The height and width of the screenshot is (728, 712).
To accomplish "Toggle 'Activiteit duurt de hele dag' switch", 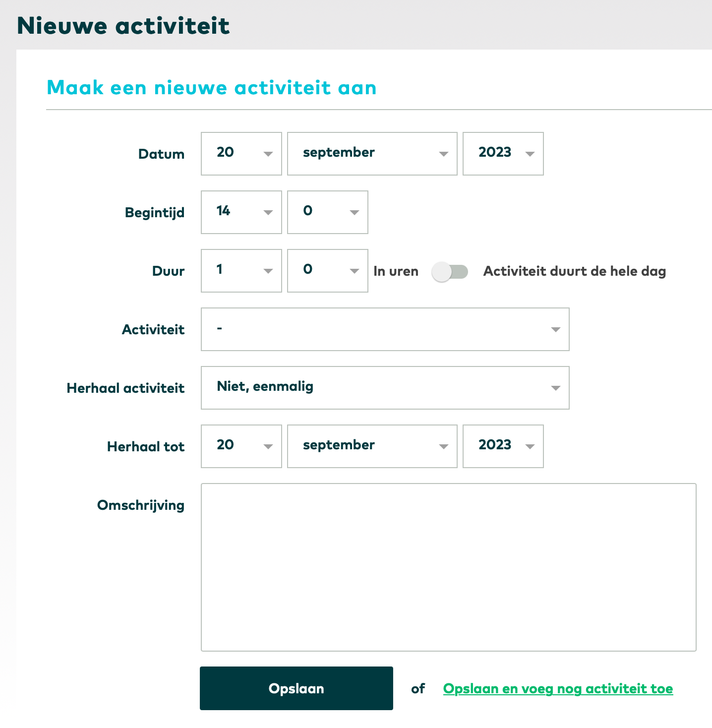I will (450, 272).
